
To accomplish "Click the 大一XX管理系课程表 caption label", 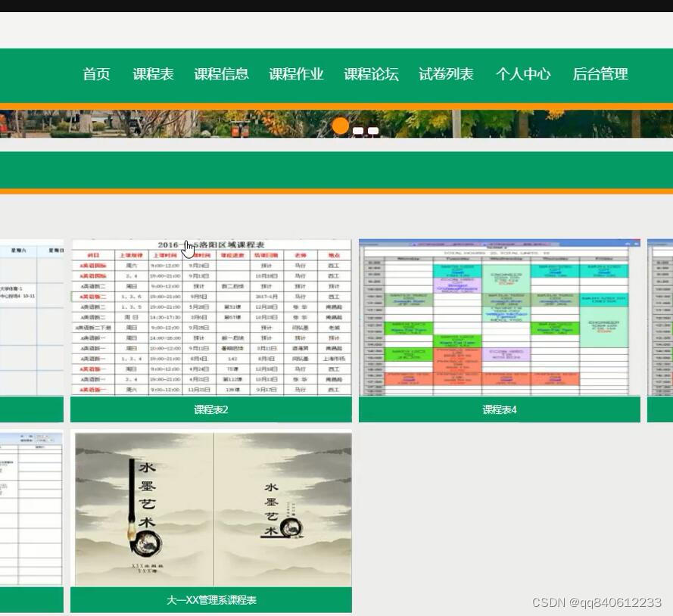I will click(x=212, y=599).
